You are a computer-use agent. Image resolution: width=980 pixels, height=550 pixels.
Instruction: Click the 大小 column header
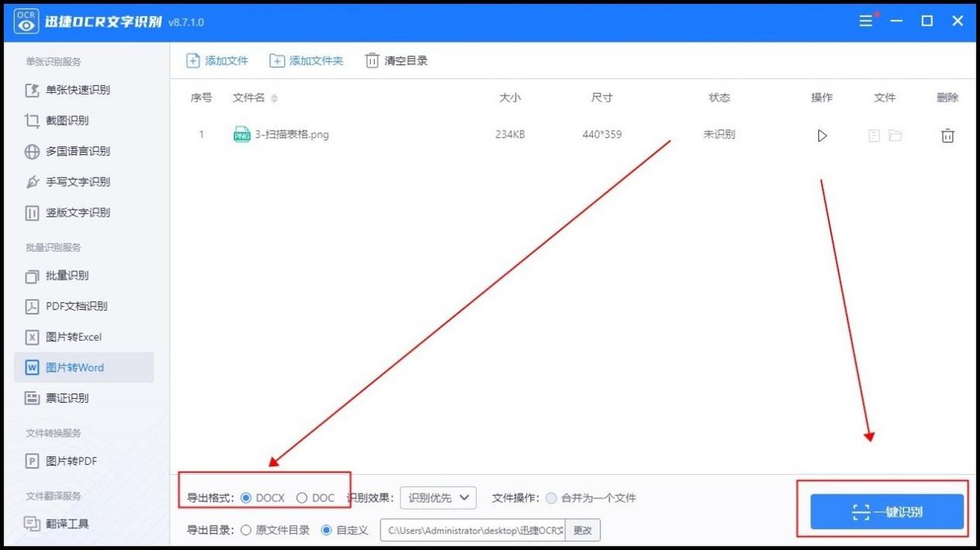pos(510,97)
